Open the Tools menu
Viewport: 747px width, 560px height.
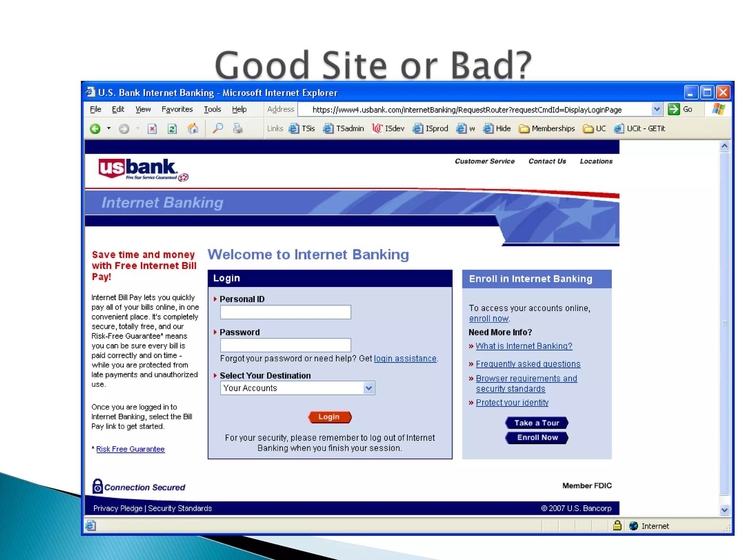(212, 109)
